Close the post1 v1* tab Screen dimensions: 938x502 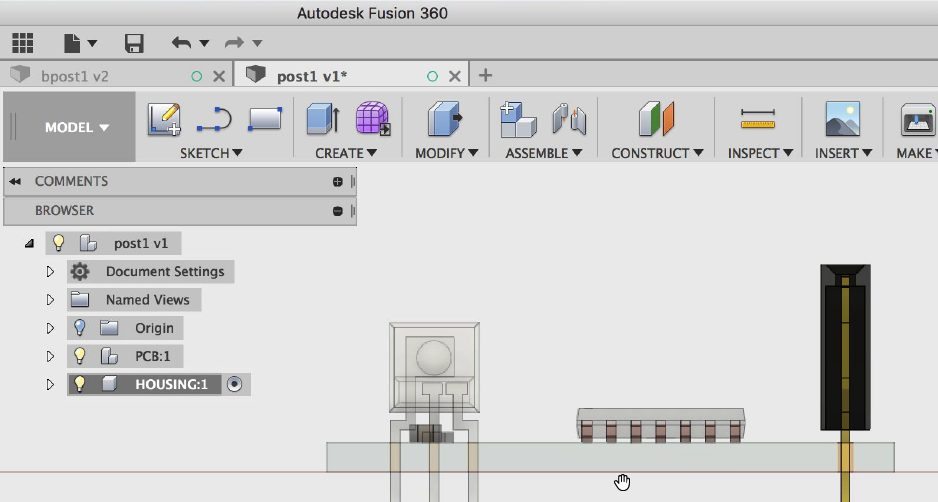(455, 76)
